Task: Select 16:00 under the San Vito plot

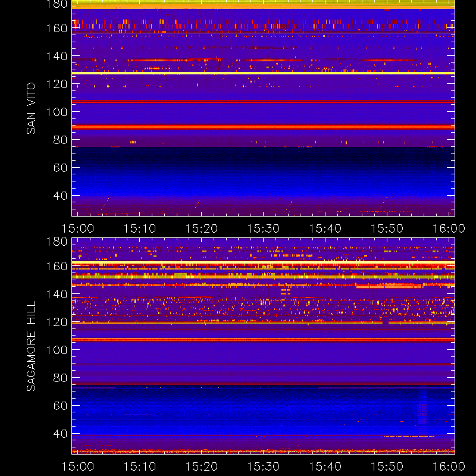Action: click(449, 228)
